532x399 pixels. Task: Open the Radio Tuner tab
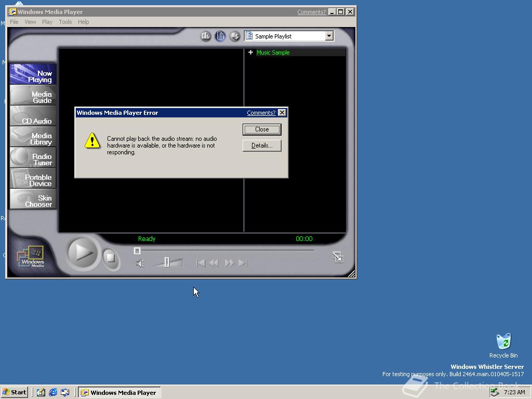coord(33,157)
